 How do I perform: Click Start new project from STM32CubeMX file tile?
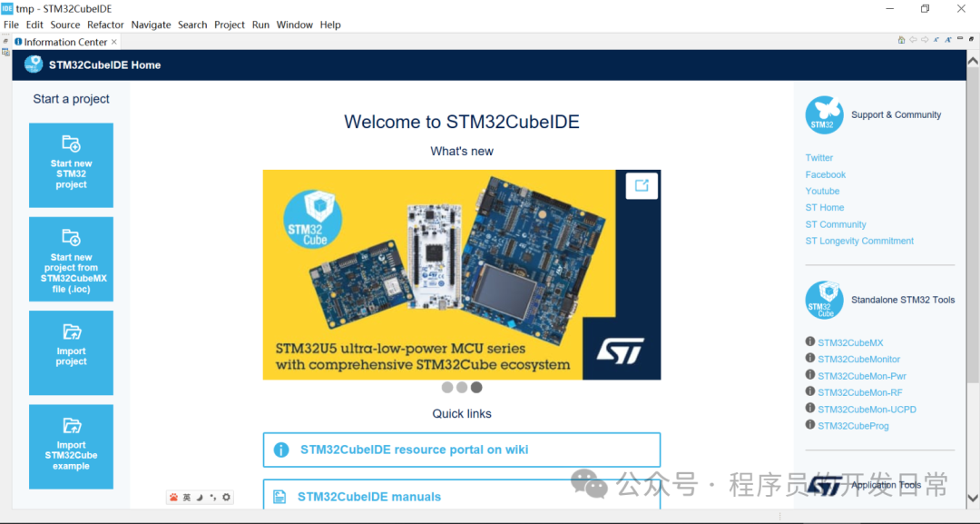click(x=71, y=259)
